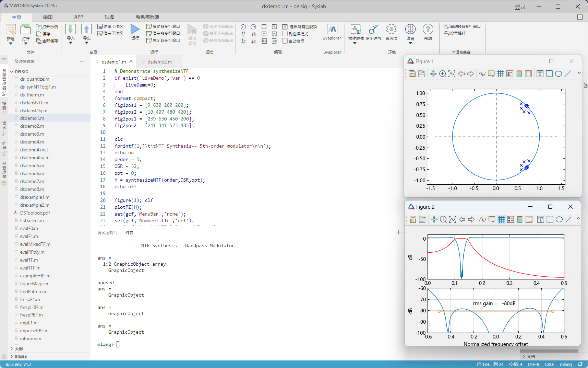The width and height of the screenshot is (588, 368).
Task: Click the 登录 login link
Action: pyautogui.click(x=520, y=7)
